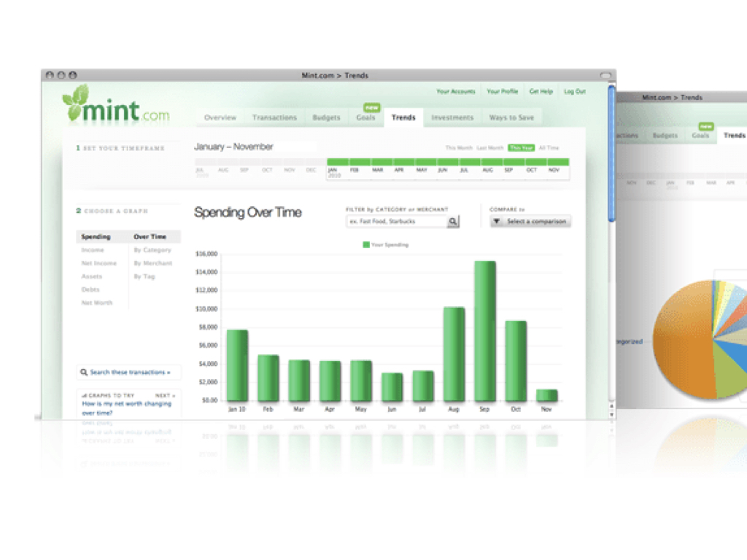Open the Select a comparison dropdown

click(530, 222)
